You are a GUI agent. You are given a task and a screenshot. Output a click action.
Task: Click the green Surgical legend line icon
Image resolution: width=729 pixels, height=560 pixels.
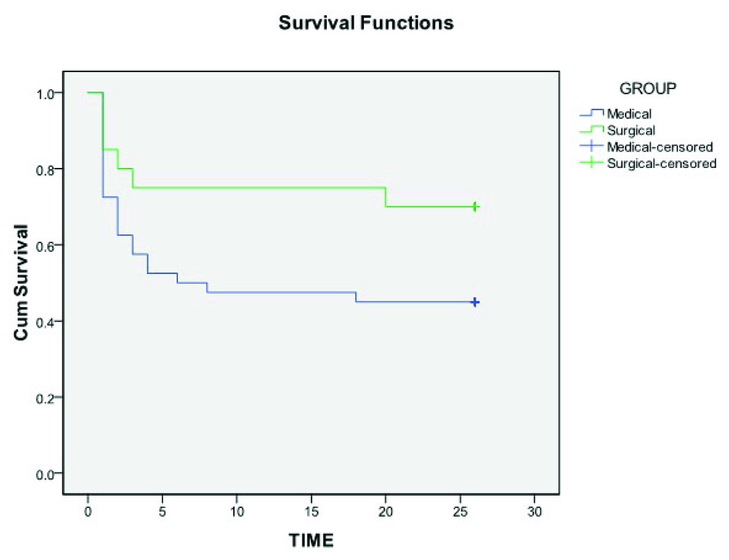[591, 129]
